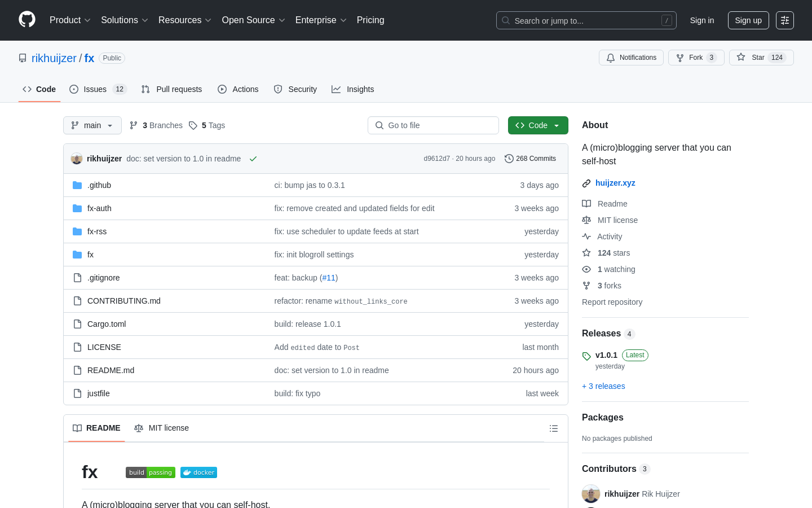Viewport: 812px width, 508px height.
Task: View the 1 watching list
Action: coord(608,269)
